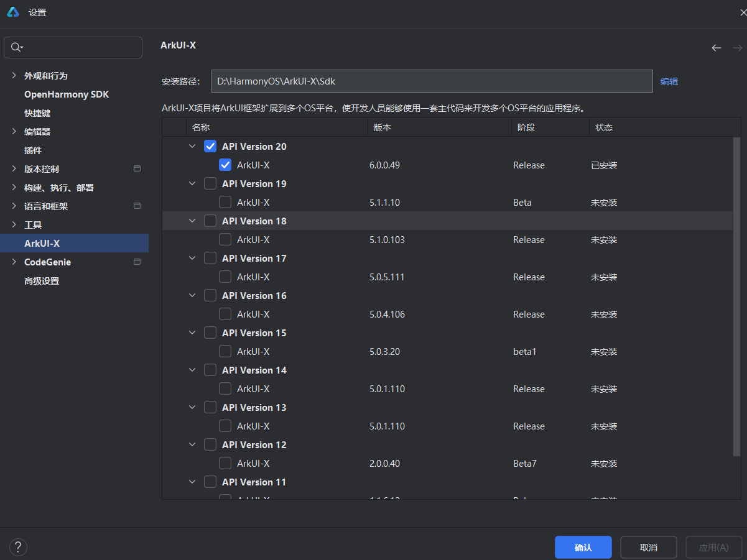Screen dimensions: 747x560
Task: Click the 名称 column header
Action: click(277, 127)
